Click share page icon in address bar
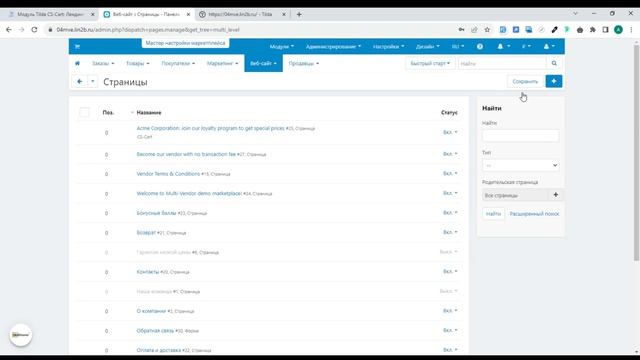640x360 pixels. (x=474, y=29)
